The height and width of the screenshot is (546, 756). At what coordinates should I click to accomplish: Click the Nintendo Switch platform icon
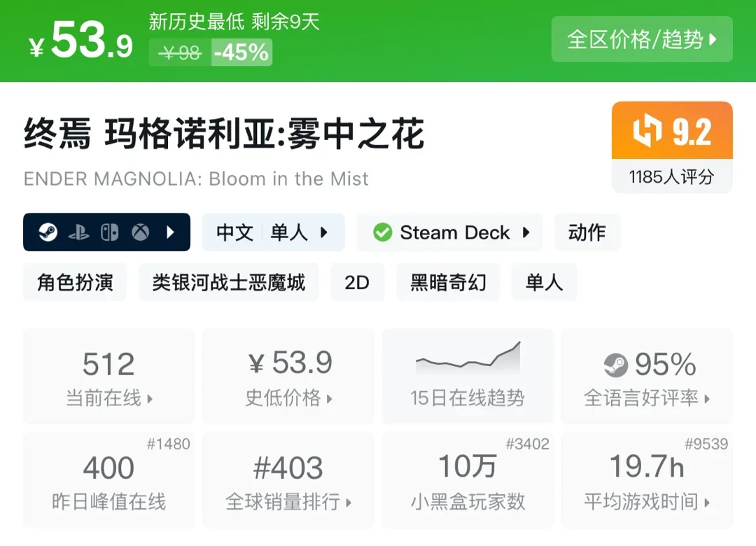[x=109, y=232]
